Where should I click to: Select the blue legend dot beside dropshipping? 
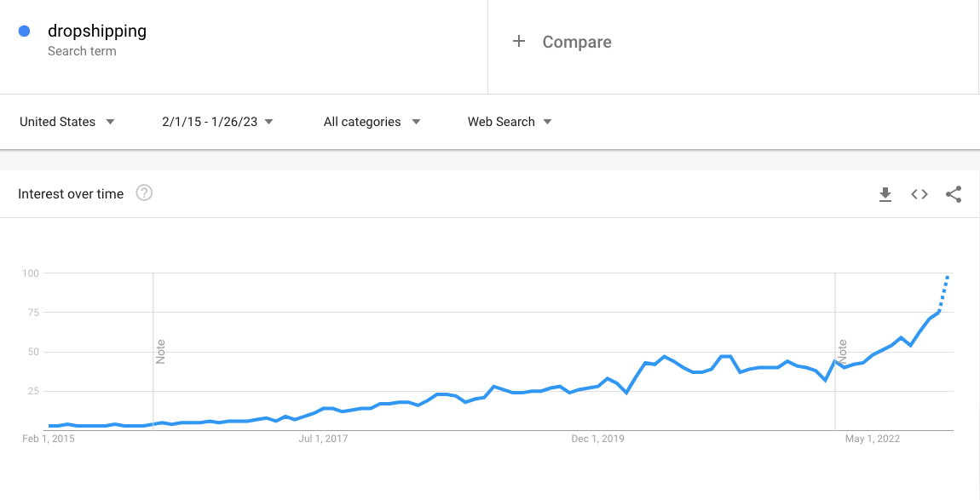click(x=26, y=31)
